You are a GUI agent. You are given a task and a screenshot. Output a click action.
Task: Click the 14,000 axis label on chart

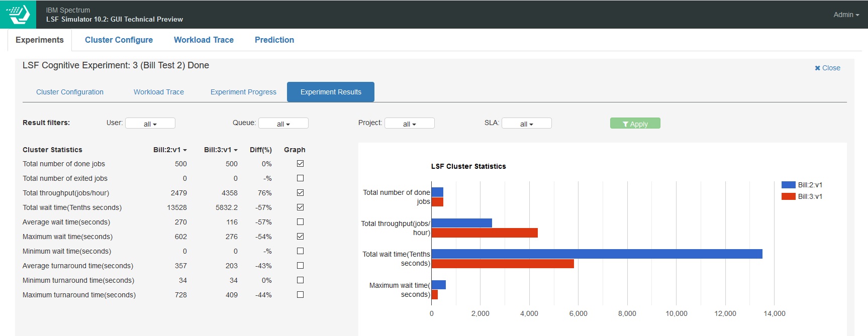[774, 313]
